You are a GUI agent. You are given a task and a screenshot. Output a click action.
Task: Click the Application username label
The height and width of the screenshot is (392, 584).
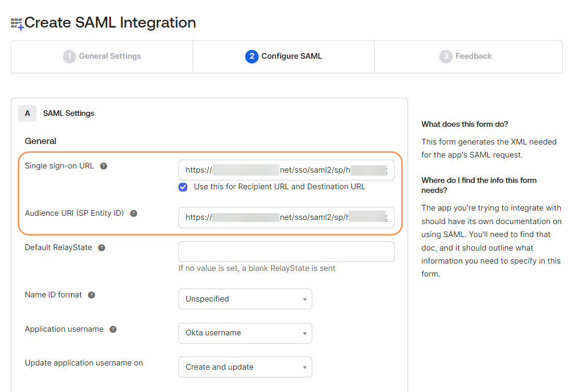point(64,329)
